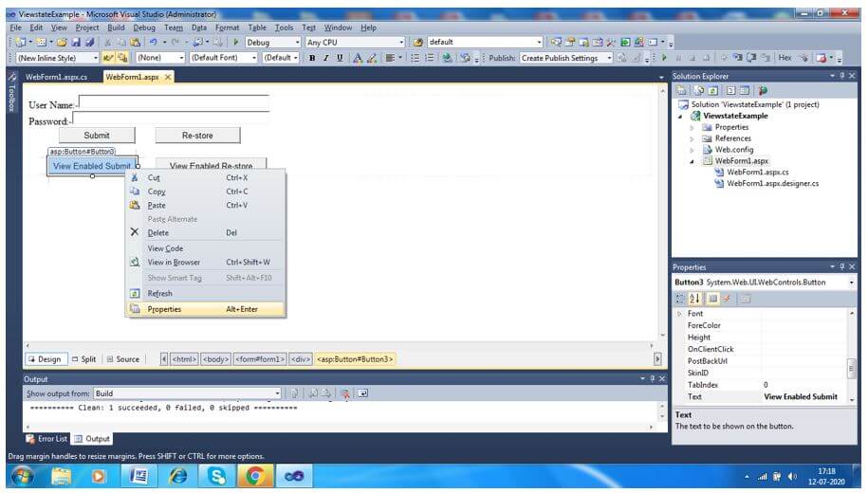Select the <body> breadcrumb tag
The height and width of the screenshot is (493, 868).
click(x=216, y=359)
